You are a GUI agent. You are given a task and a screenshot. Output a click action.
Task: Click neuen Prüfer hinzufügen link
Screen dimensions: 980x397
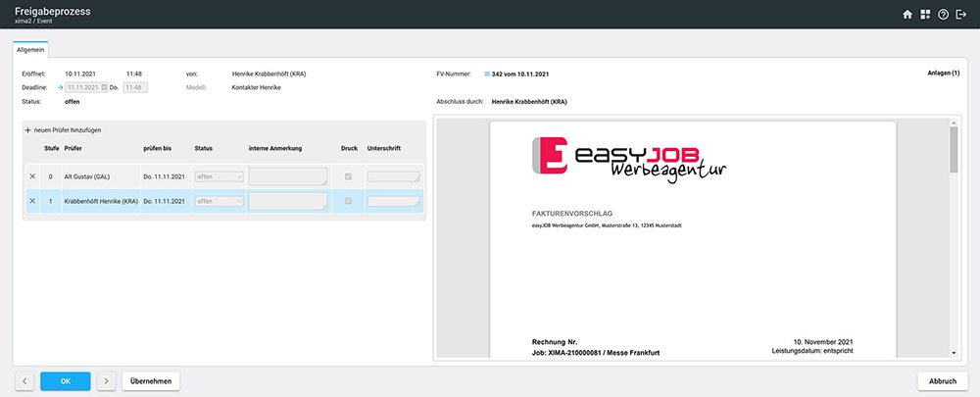click(68, 130)
